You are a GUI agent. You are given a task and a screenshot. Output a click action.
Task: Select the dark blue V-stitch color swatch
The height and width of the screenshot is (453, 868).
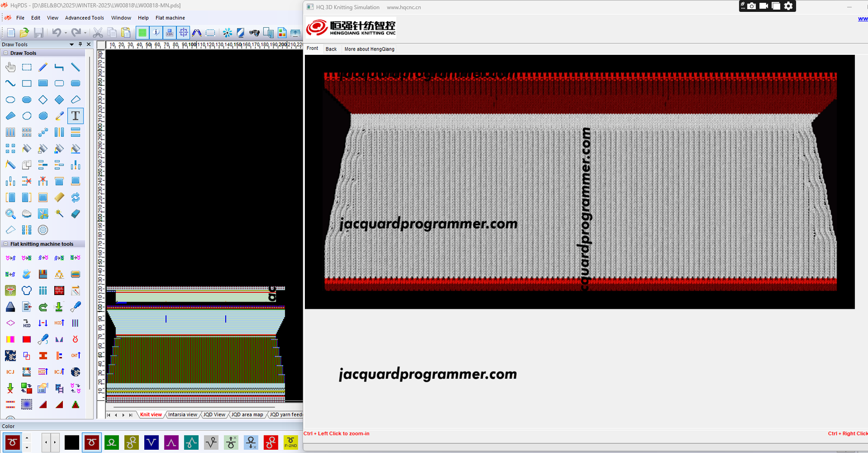151,443
